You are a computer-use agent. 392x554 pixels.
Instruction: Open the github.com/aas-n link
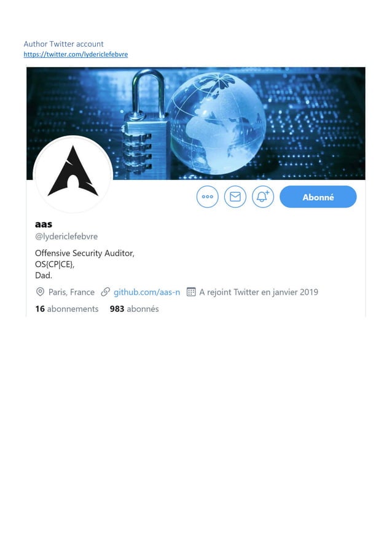click(147, 292)
